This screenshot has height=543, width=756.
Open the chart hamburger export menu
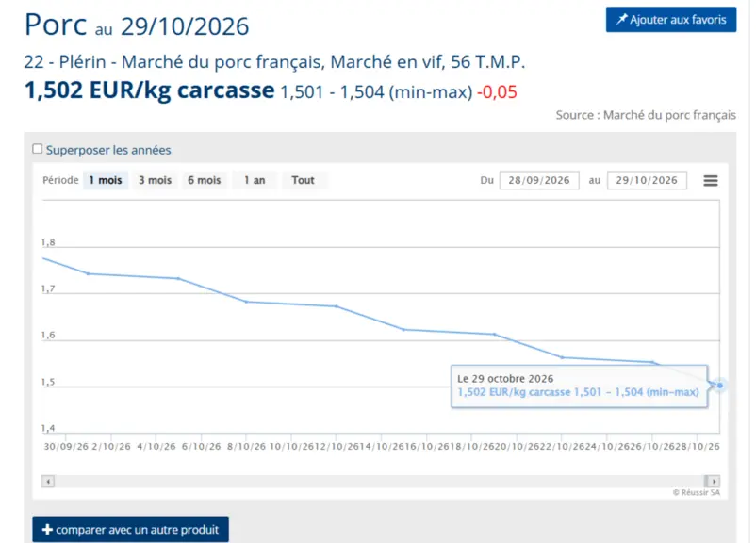click(710, 181)
